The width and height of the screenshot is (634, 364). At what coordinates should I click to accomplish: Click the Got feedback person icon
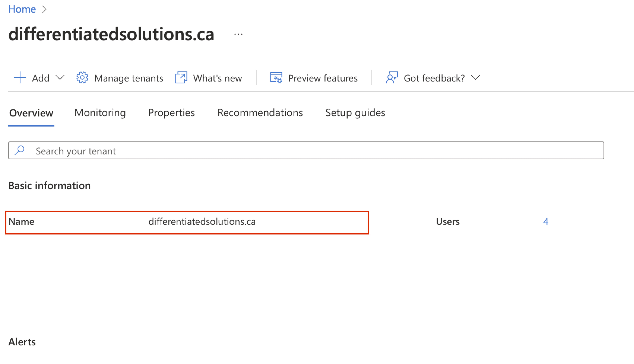(392, 78)
